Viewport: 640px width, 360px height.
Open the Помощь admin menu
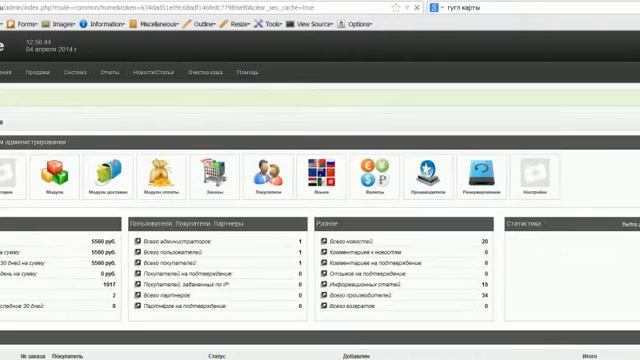[247, 72]
